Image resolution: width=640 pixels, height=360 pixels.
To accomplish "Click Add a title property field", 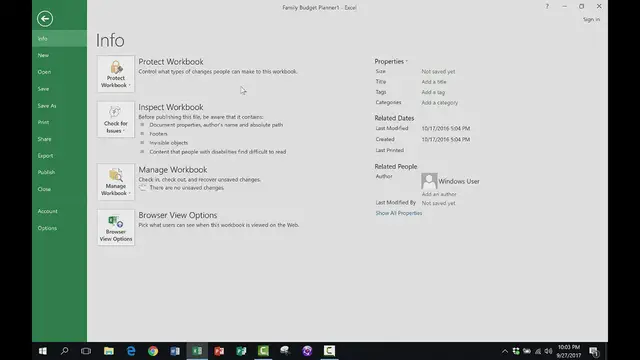I will [x=434, y=82].
